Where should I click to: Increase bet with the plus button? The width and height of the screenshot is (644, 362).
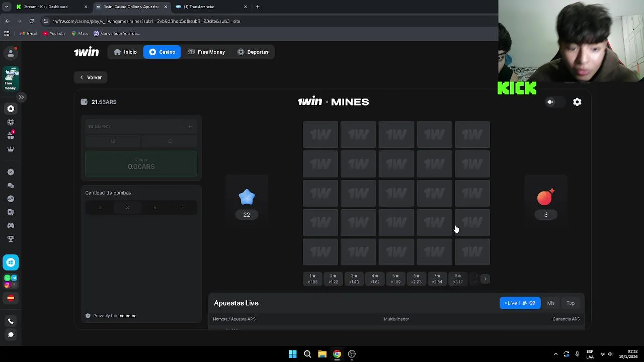(190, 126)
